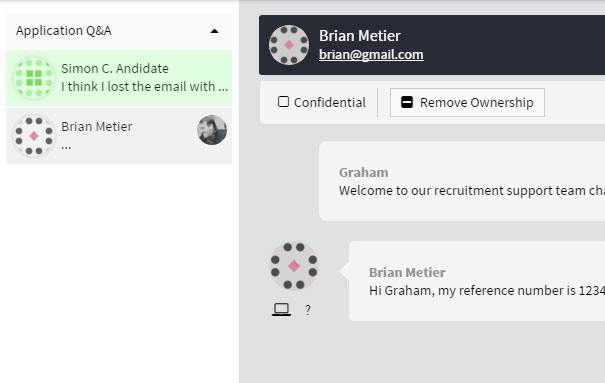Click Brian Metier's avatar in sidebar list

(34, 136)
